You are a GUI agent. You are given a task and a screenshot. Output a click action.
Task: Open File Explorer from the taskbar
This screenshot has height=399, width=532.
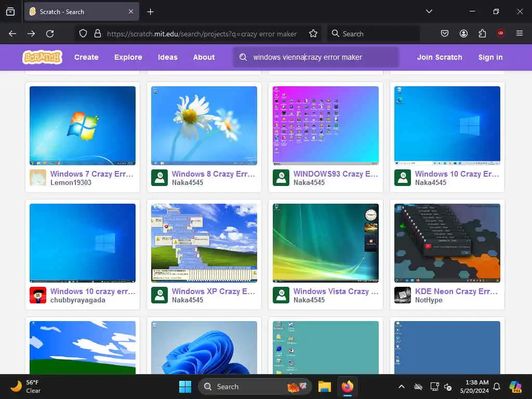[x=324, y=387]
